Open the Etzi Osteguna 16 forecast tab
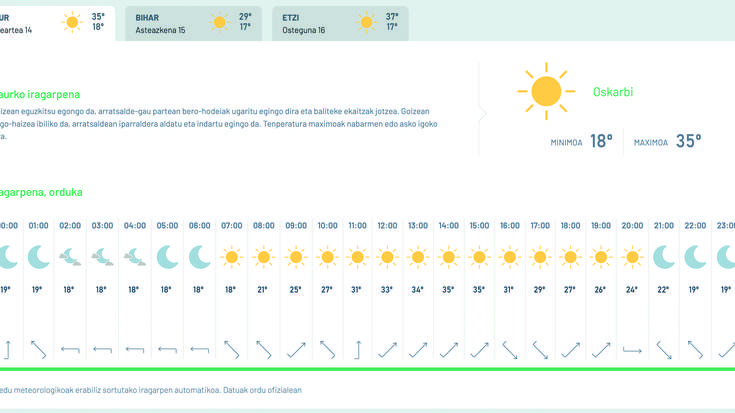The width and height of the screenshot is (735, 413). coord(340,23)
